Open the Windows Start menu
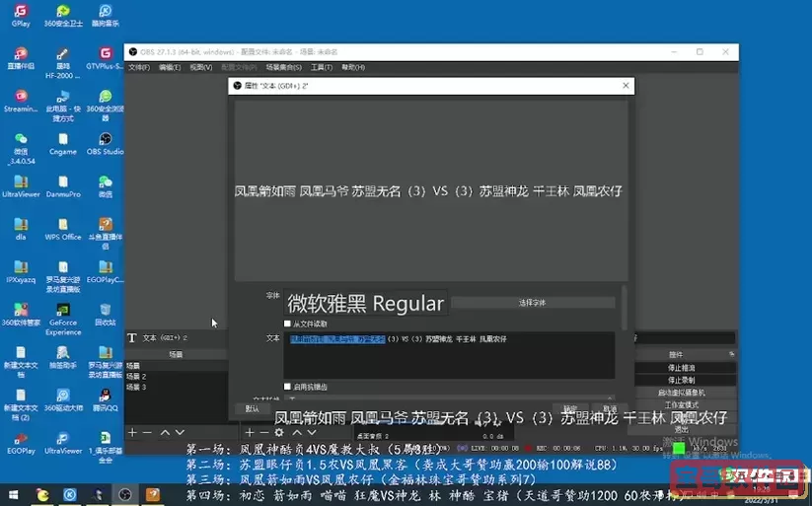The width and height of the screenshot is (812, 506). 14,495
